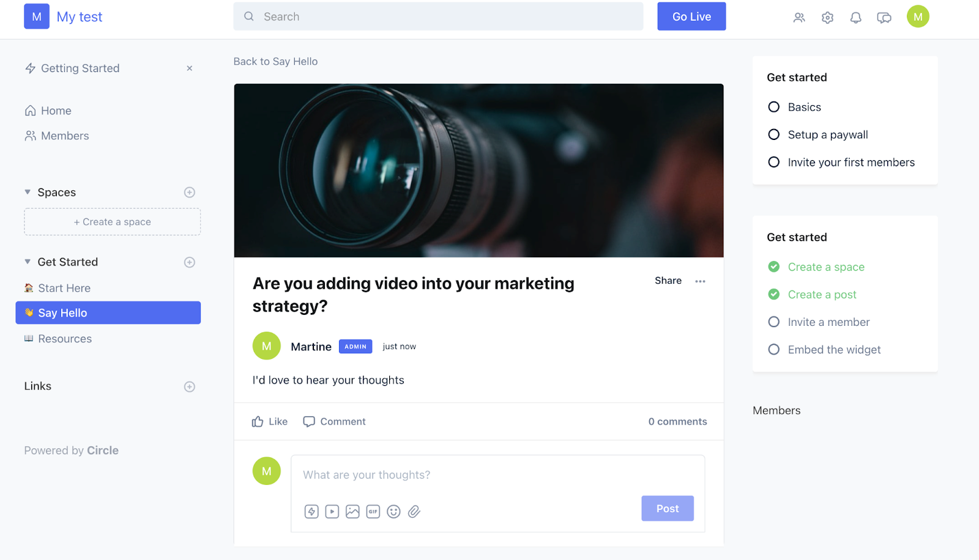Open the Members page from sidebar

pyautogui.click(x=64, y=135)
